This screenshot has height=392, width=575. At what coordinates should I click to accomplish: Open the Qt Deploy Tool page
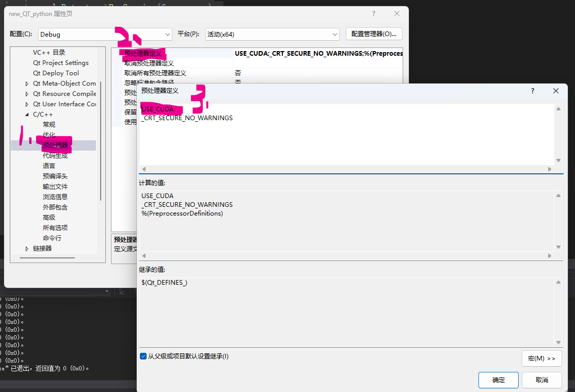(x=55, y=73)
